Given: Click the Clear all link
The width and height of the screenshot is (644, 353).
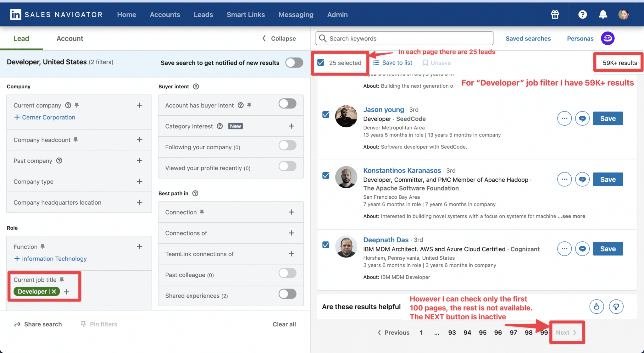Looking at the screenshot, I should [284, 324].
